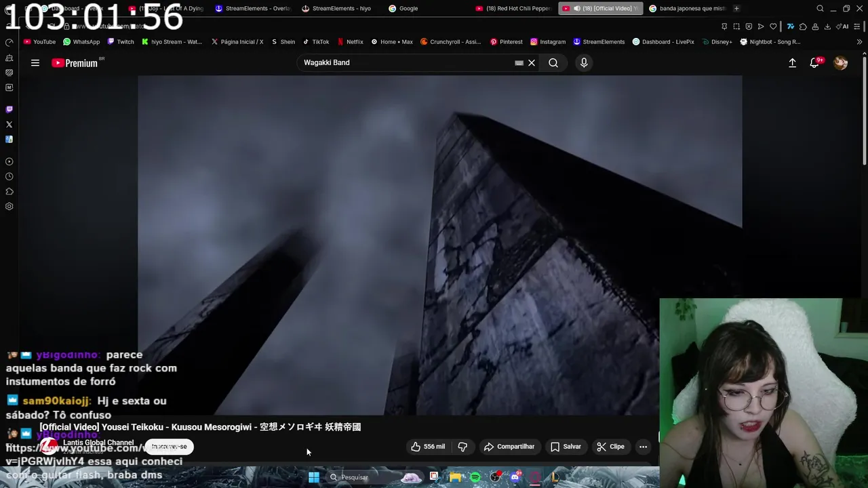Open Twitch panel in browser sidebar
Screen dimensions: 868x488
(x=9, y=109)
